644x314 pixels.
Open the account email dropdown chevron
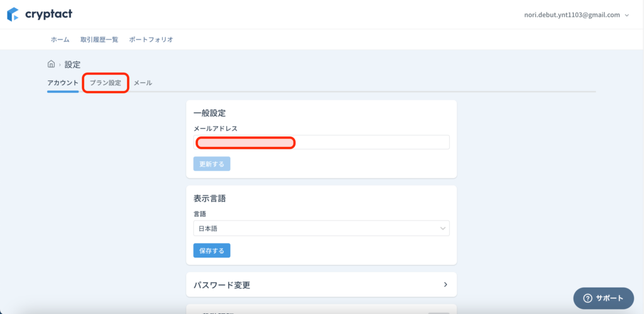[x=627, y=15]
